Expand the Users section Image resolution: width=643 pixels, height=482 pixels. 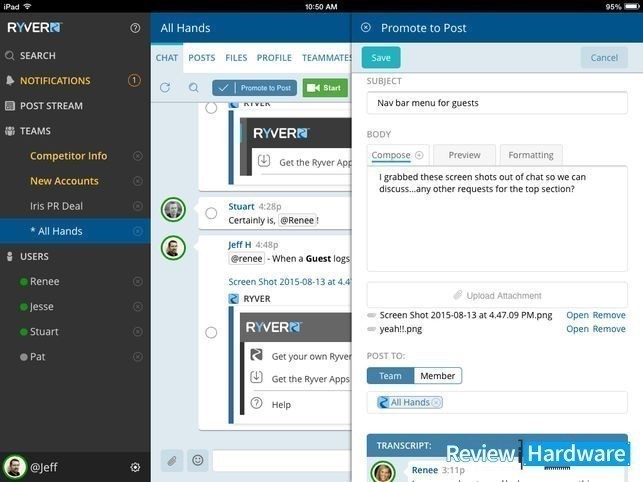(34, 256)
